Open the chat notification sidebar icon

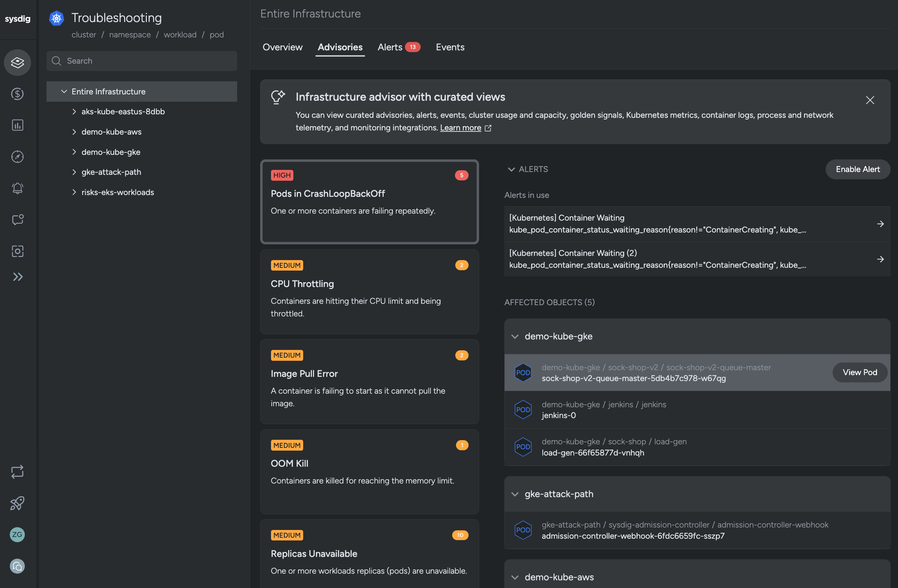tap(17, 220)
